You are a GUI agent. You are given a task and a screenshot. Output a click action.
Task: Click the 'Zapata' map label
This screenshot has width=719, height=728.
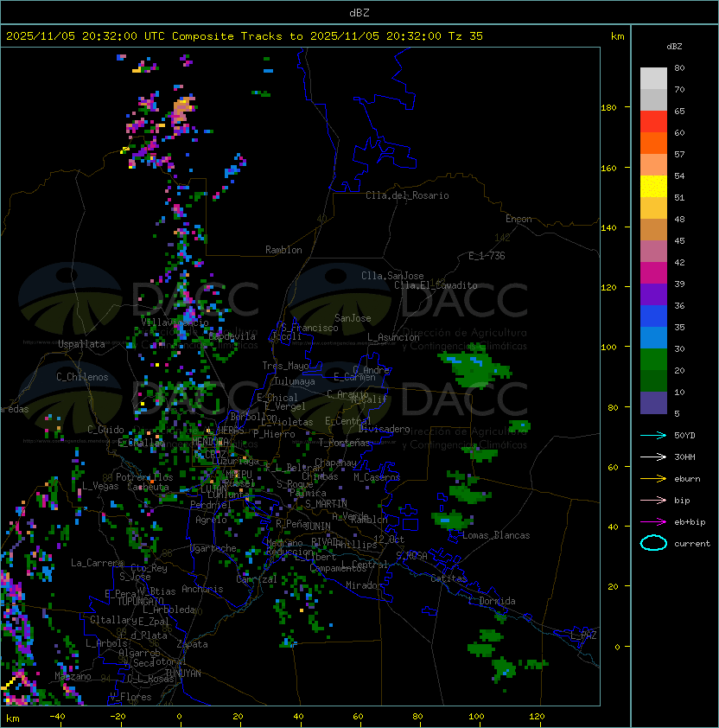192,644
